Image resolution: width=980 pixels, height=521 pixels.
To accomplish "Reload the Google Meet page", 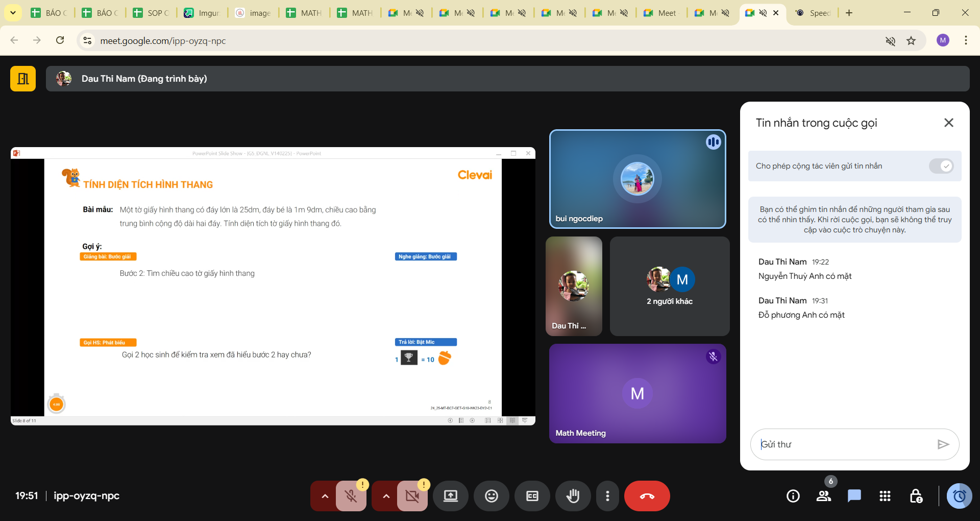I will [60, 40].
